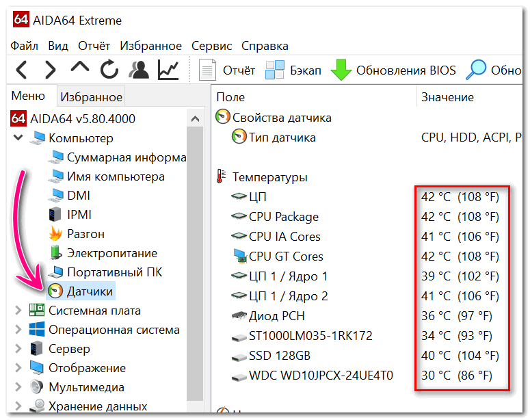The width and height of the screenshot is (530, 420).
Task: Click the tree panel scrollbar up arrow
Action: point(195,118)
